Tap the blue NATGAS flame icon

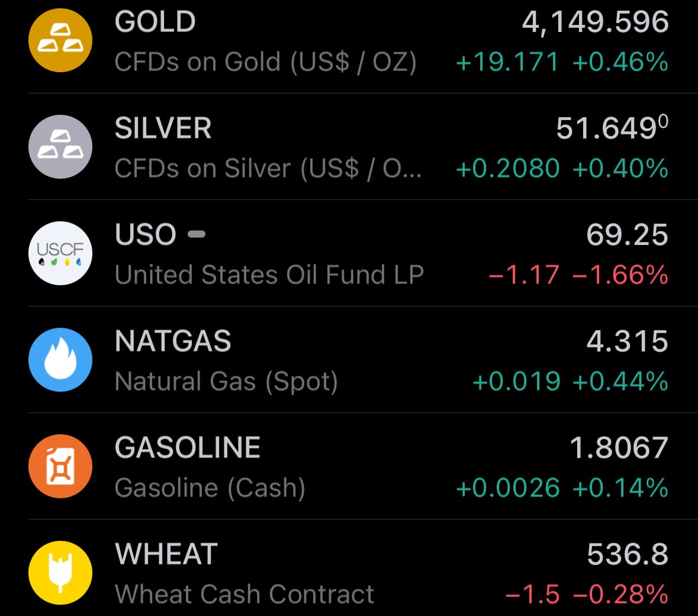[60, 360]
